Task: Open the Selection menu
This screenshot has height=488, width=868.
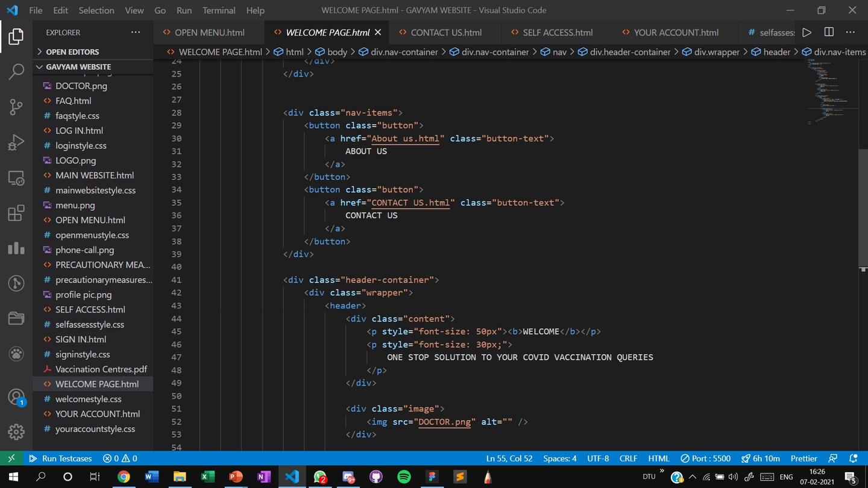Action: pos(96,10)
